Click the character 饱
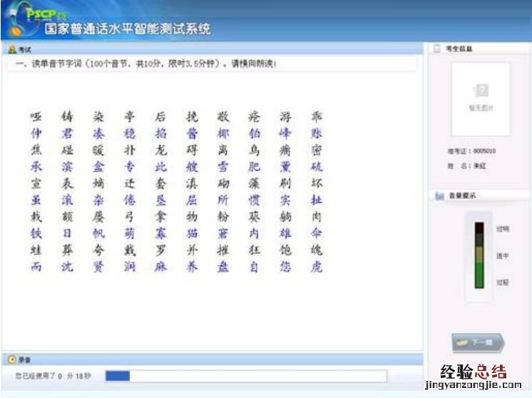Screen dimensions: 532x398 (285, 250)
